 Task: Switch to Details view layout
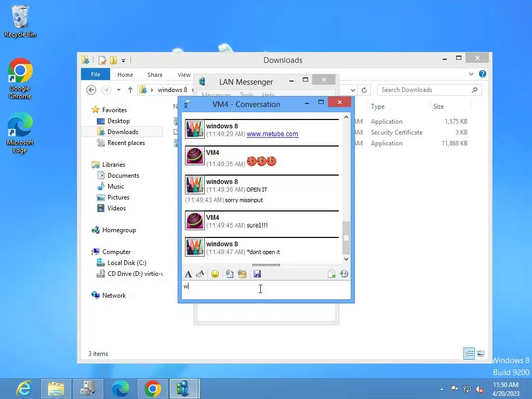pos(469,353)
